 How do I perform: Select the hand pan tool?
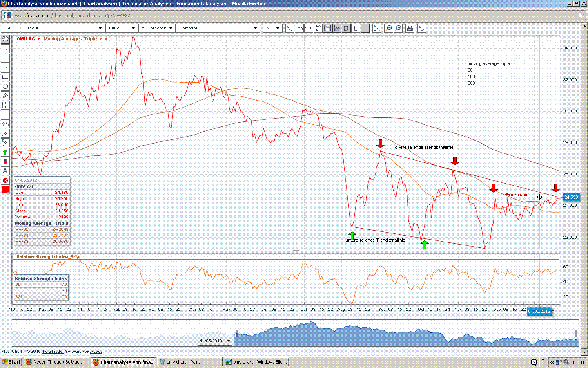5,39
